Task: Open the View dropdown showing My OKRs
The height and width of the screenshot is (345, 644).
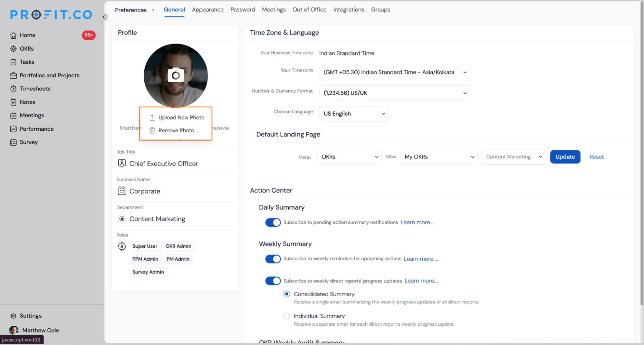Action: tap(439, 157)
